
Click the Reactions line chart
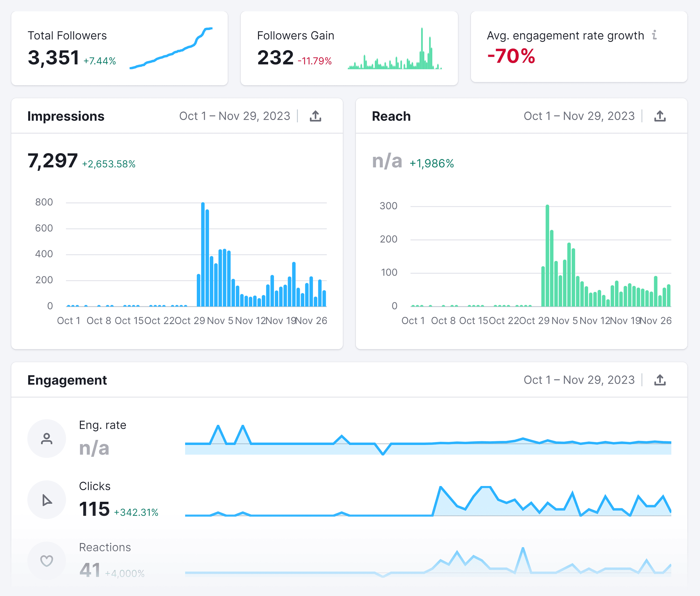click(x=428, y=562)
